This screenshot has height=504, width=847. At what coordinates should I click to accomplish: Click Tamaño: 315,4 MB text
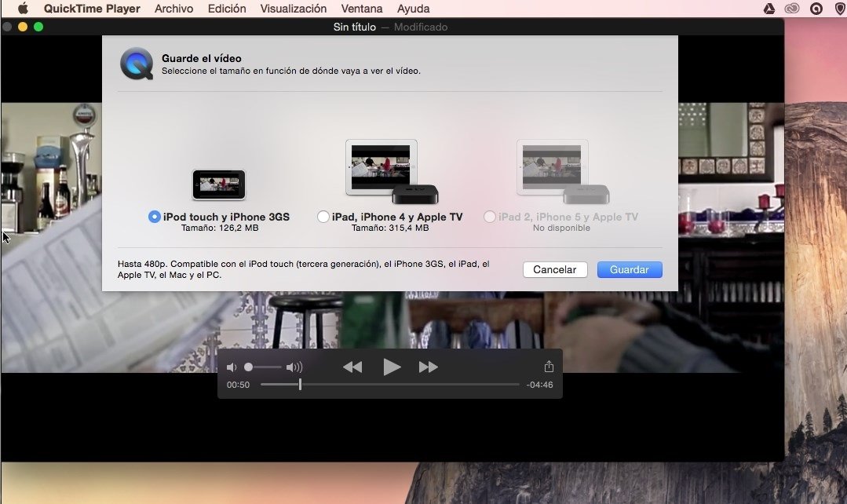tap(390, 228)
